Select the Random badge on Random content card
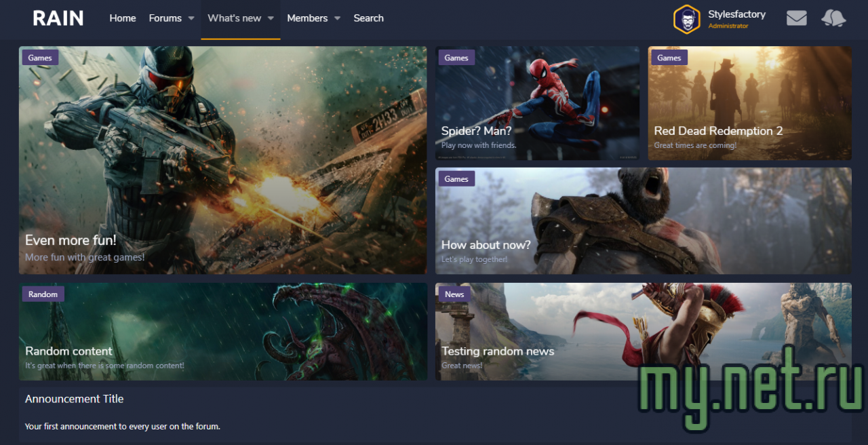 click(43, 294)
